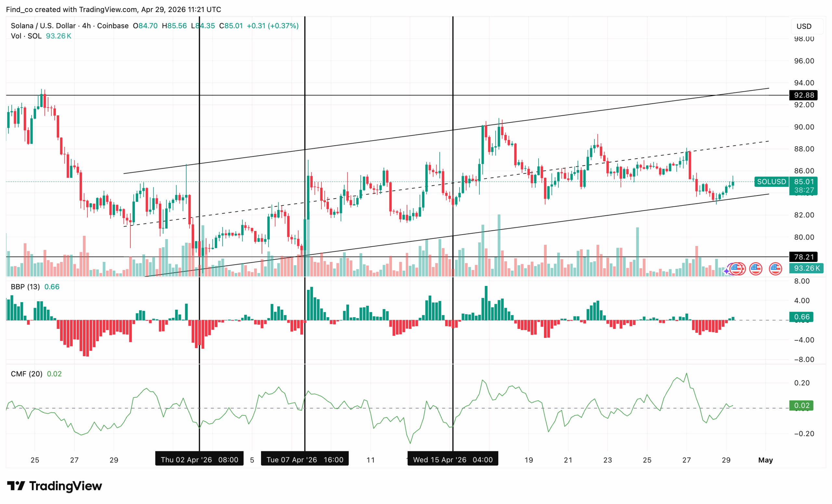Click the 5 date label on time axis

tap(252, 460)
